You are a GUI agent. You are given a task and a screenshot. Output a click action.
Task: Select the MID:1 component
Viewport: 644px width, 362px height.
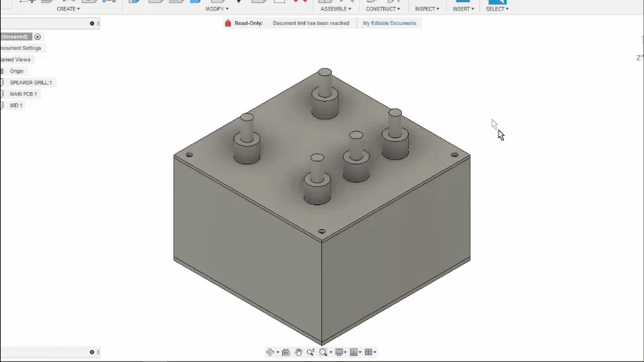pos(16,106)
